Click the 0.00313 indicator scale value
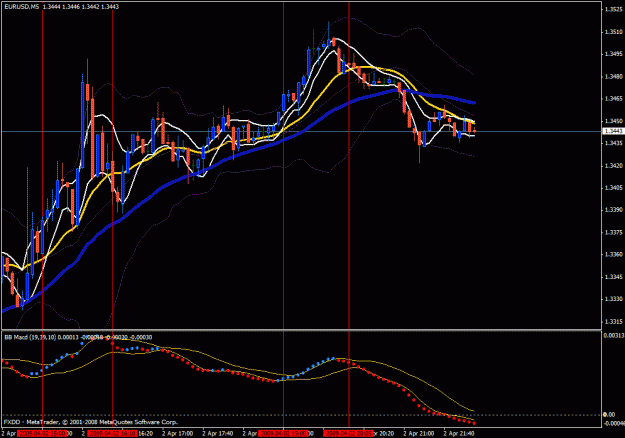 (614, 336)
